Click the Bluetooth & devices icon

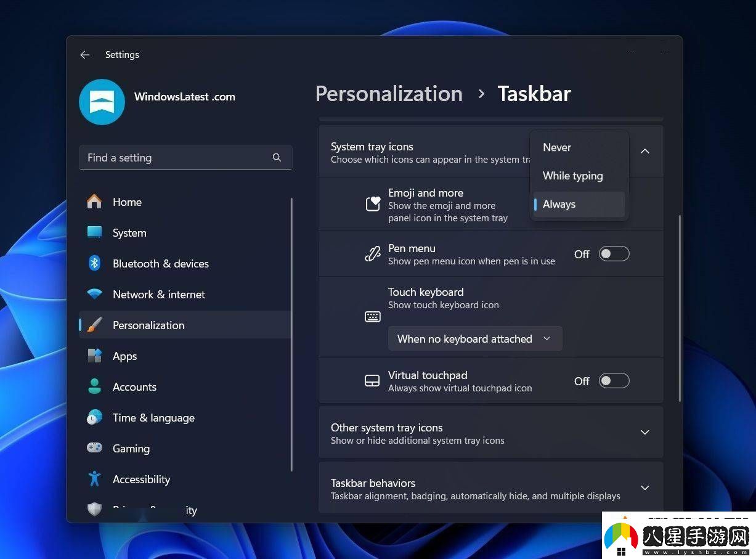pyautogui.click(x=94, y=264)
